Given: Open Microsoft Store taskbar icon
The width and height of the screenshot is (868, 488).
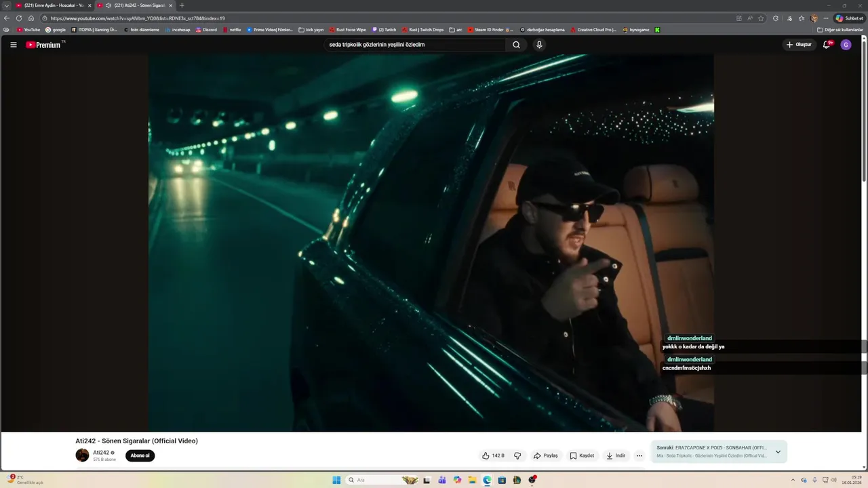Looking at the screenshot, I should click(502, 480).
